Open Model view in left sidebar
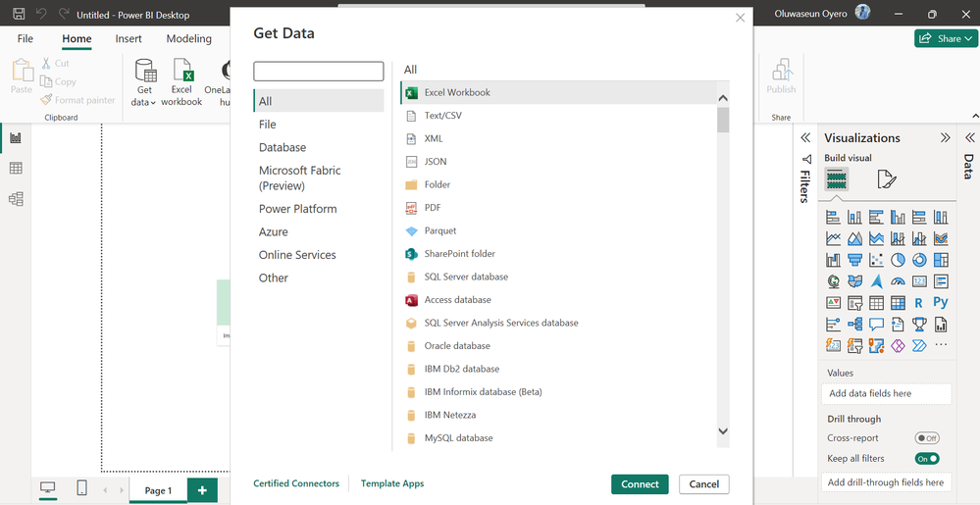This screenshot has width=980, height=505. tap(16, 199)
